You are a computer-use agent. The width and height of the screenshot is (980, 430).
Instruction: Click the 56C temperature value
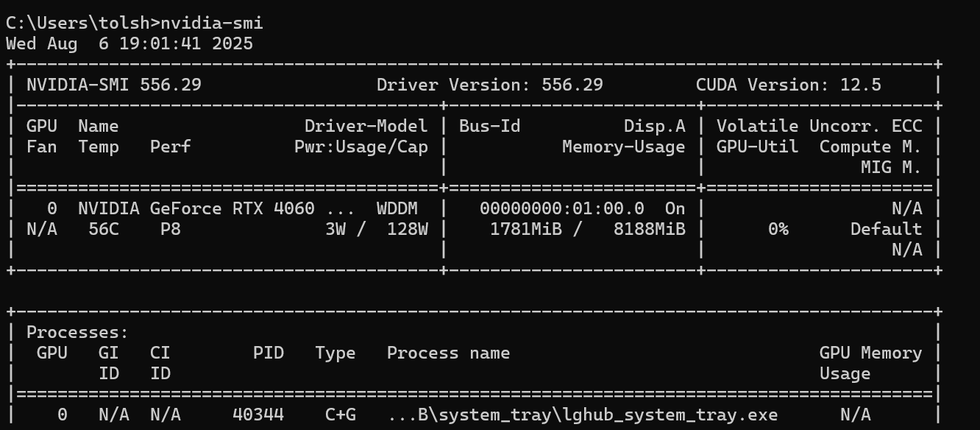104,229
